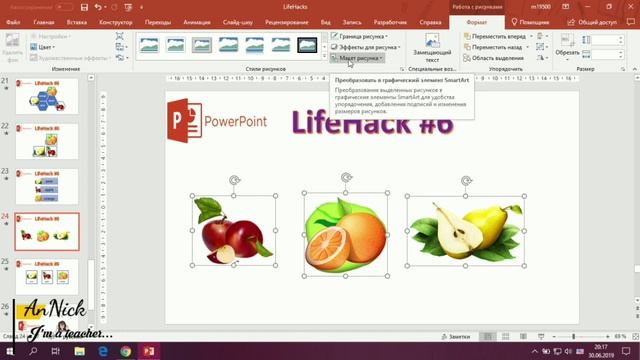Image resolution: width=640 pixels, height=360 pixels.
Task: Click fit slide to window icon
Action: [x=635, y=336]
